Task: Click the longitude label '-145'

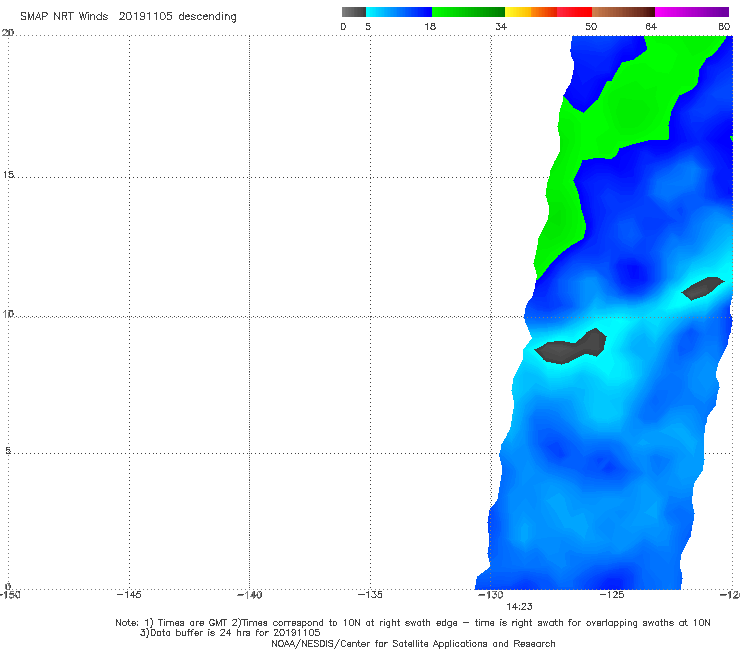Action: (x=129, y=595)
